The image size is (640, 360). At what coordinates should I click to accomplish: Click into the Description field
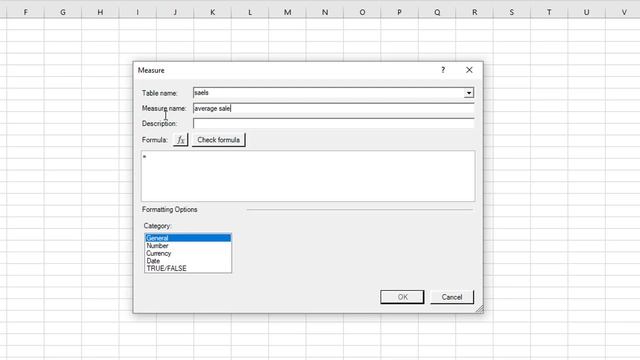[x=333, y=124]
